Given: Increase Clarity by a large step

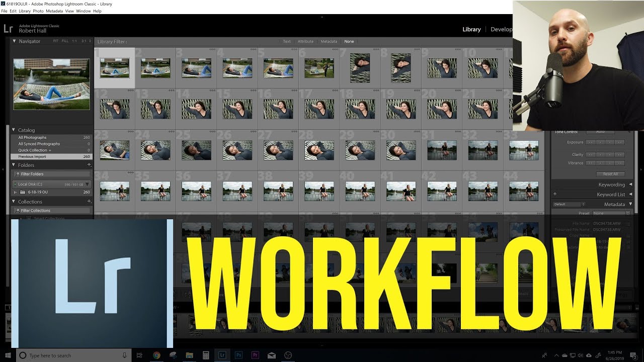Looking at the screenshot, I should click(x=620, y=155).
